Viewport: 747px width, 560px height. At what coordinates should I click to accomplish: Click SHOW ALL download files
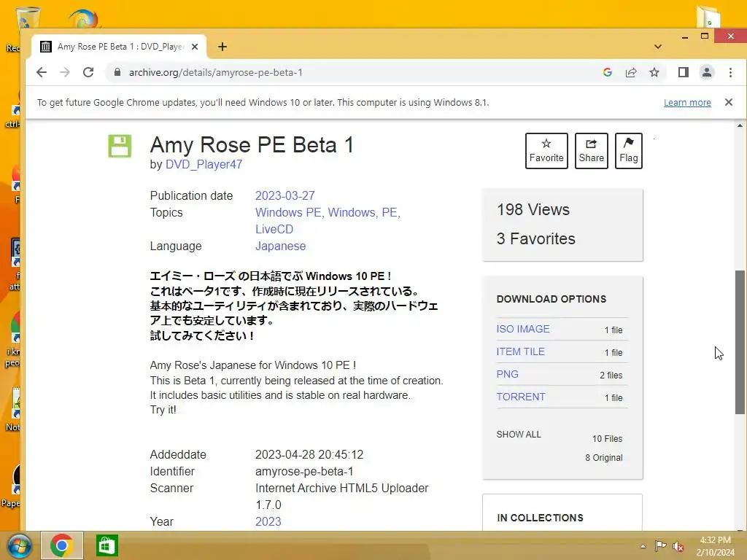519,435
